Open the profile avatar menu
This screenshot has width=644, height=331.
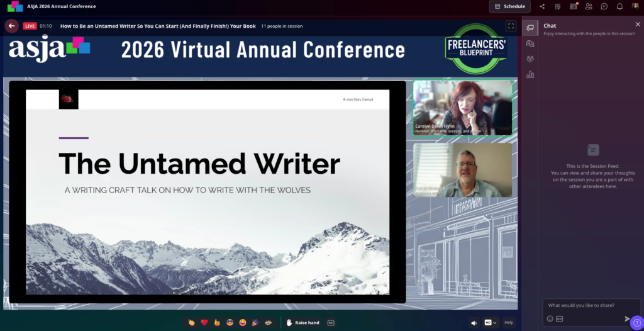click(635, 6)
